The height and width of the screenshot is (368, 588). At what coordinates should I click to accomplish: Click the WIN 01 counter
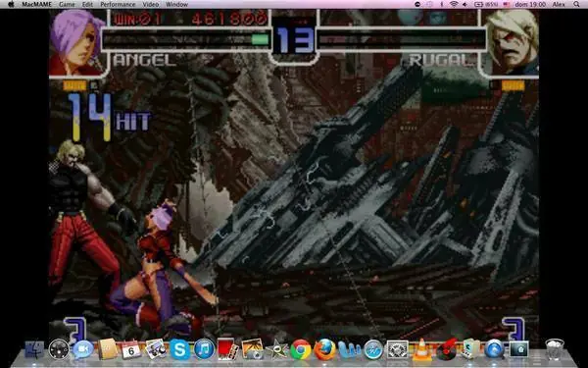coord(137,19)
